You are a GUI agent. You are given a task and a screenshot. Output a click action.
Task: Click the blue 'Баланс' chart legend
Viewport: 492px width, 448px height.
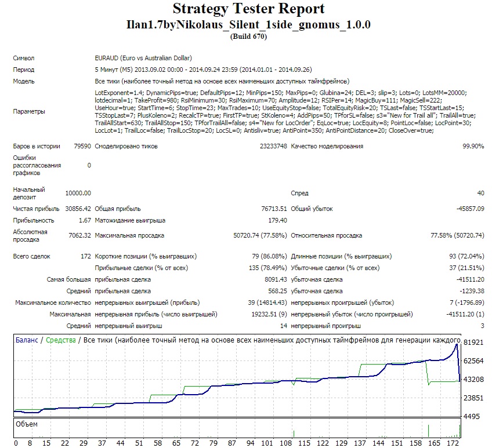tap(27, 340)
